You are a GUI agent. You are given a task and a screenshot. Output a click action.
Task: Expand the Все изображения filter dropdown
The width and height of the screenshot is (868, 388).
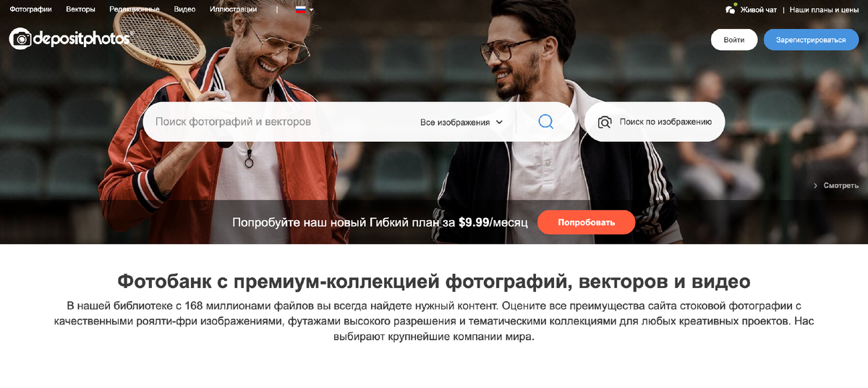coord(461,122)
